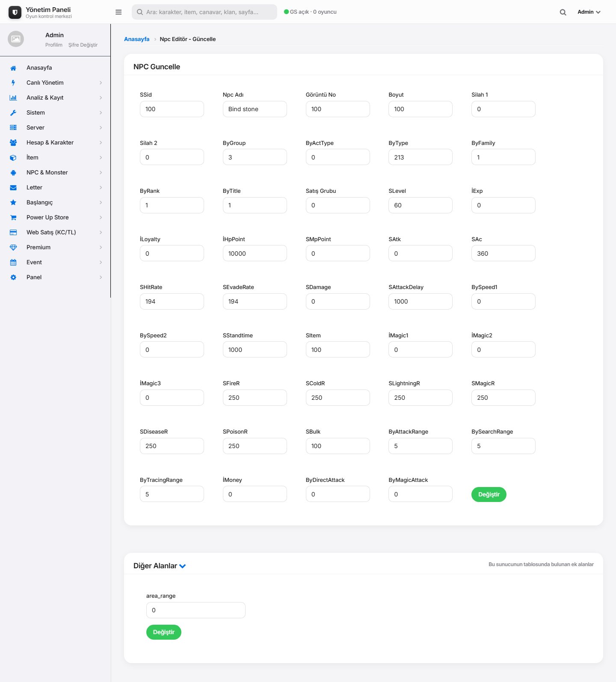The image size is (616, 682).
Task: Click the Power Up Store cart icon
Action: 13,218
